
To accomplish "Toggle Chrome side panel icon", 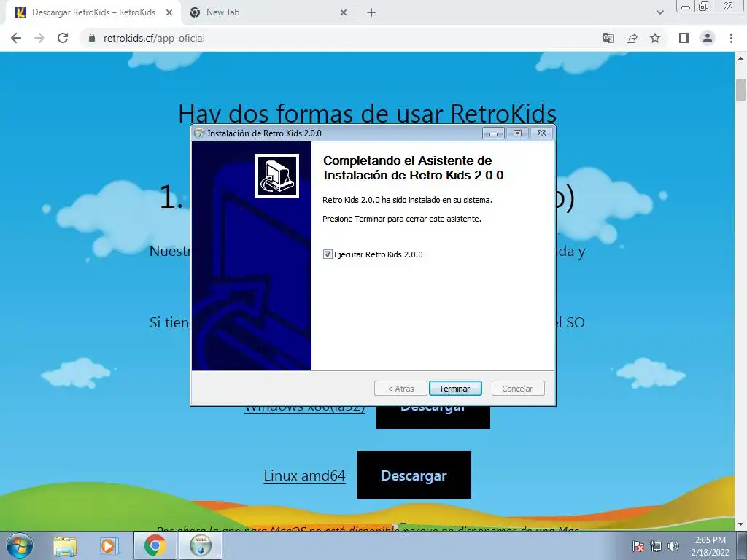I will (x=684, y=38).
